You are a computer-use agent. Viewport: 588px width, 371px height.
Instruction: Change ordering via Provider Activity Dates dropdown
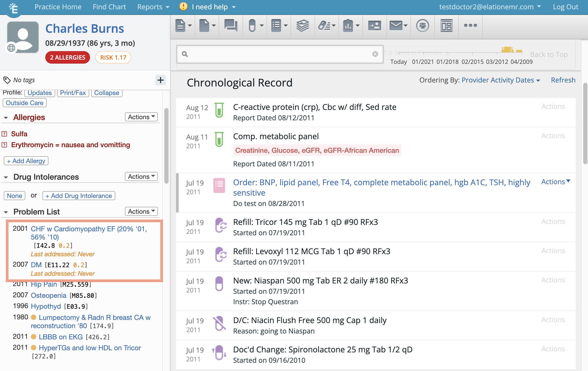pyautogui.click(x=501, y=80)
